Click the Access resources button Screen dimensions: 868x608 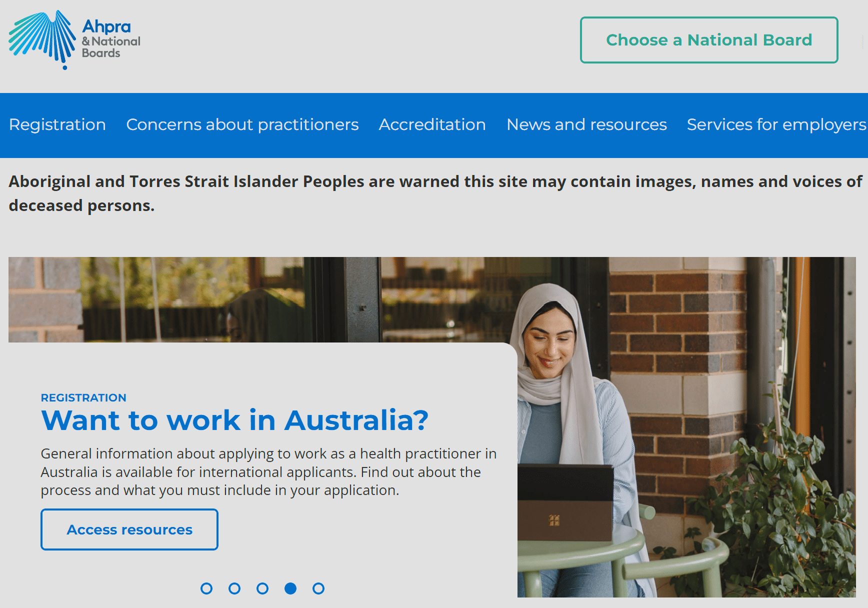[x=129, y=529]
